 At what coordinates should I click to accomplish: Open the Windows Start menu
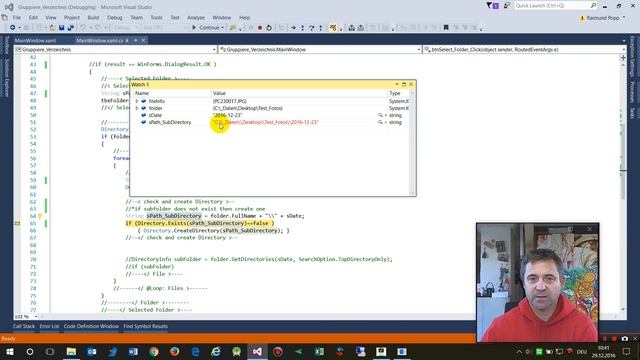(x=9, y=351)
